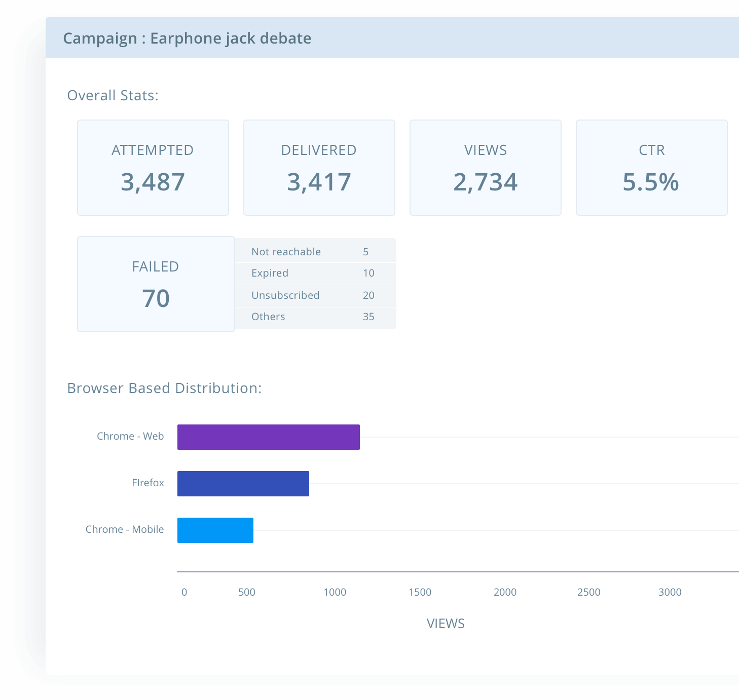Click the Not reachable failure row
Image resolution: width=739 pixels, height=700 pixels.
(315, 252)
